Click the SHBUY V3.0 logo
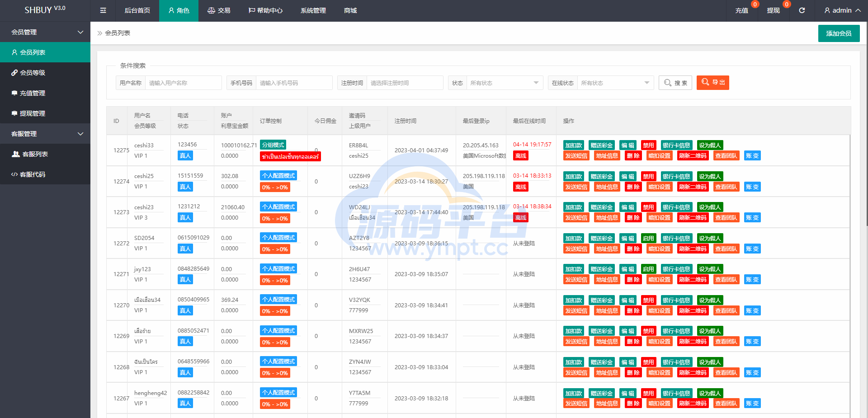The height and width of the screenshot is (418, 868). tap(45, 10)
